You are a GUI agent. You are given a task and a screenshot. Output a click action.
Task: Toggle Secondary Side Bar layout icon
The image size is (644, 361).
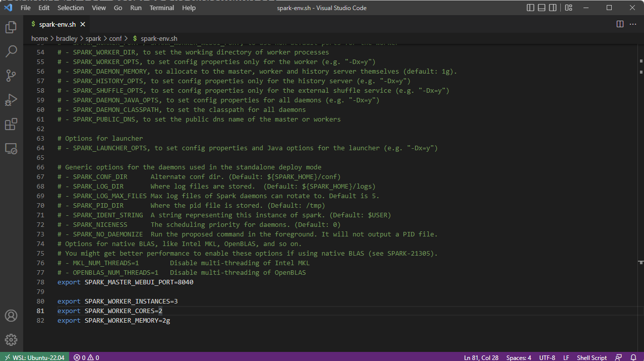coord(553,8)
